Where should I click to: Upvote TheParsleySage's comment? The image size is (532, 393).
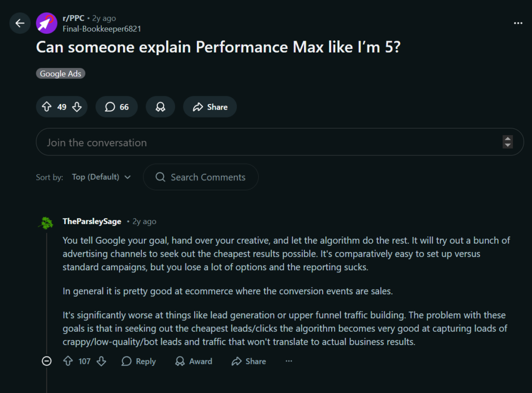[68, 361]
